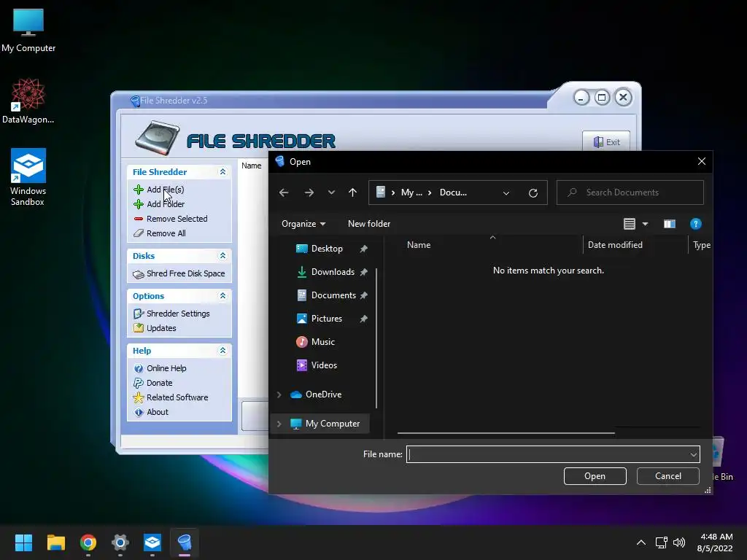Open the Windows Sandbox desktop shortcut
This screenshot has height=560, width=747.
[x=28, y=176]
